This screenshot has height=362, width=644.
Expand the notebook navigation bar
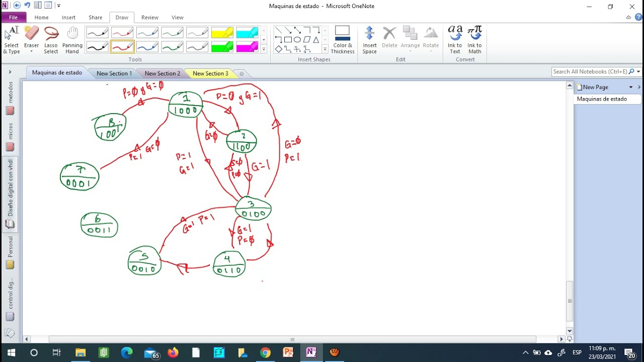(10, 72)
